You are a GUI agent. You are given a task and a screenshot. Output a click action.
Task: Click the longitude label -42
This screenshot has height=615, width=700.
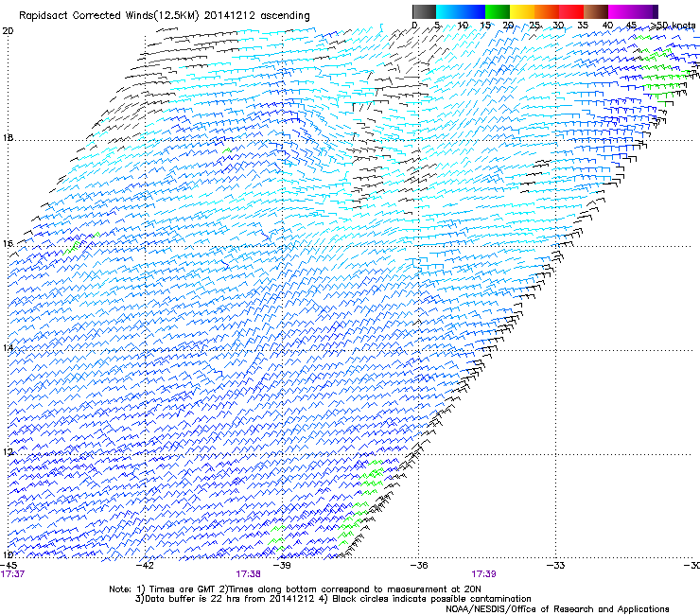(145, 565)
